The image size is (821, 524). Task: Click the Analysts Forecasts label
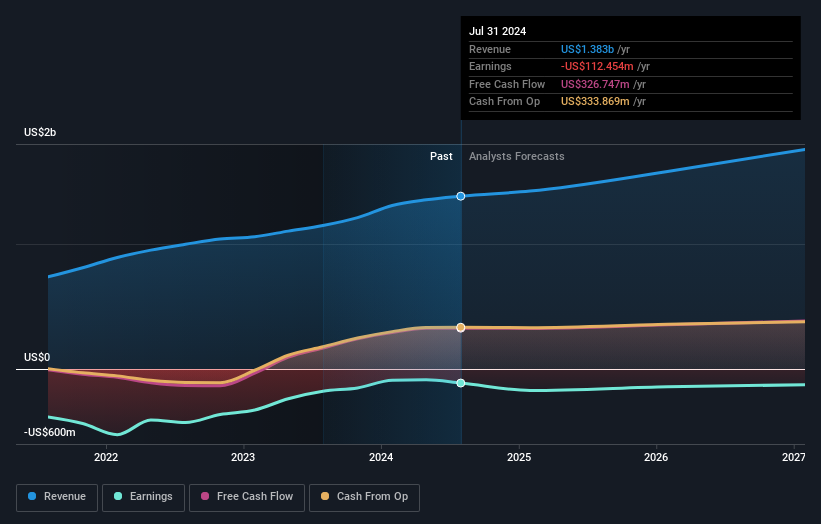[517, 157]
